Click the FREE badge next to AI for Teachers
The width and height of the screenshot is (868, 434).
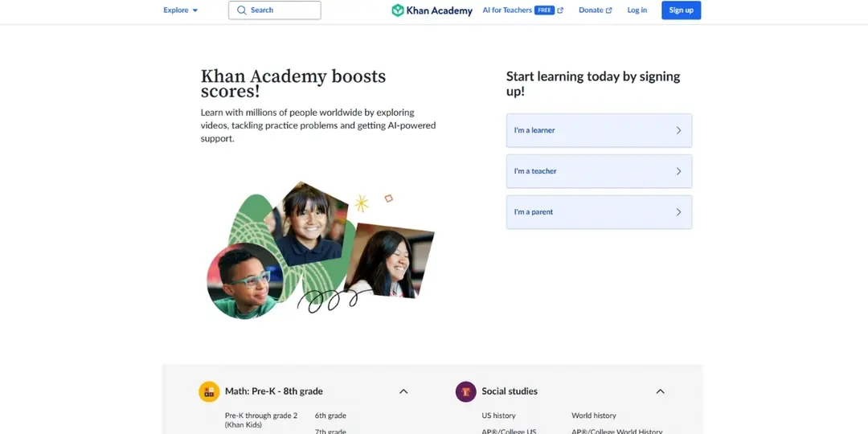coord(544,10)
